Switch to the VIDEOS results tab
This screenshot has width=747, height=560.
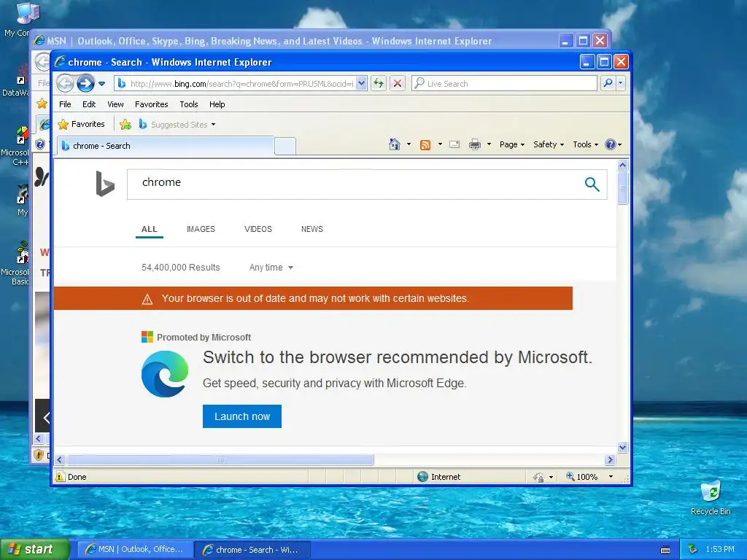[x=258, y=229]
